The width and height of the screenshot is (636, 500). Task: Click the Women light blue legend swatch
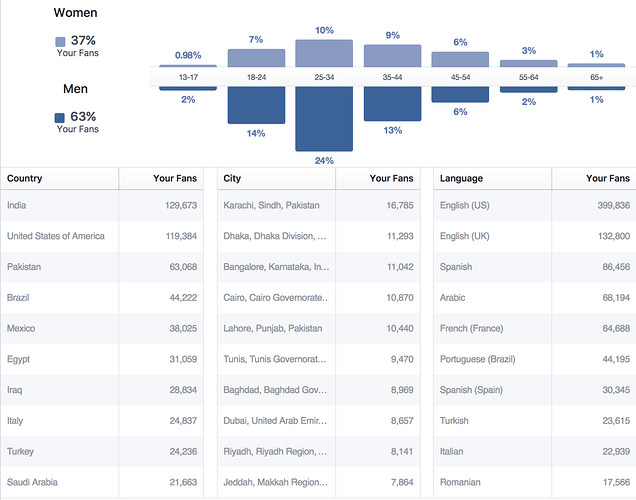click(60, 42)
